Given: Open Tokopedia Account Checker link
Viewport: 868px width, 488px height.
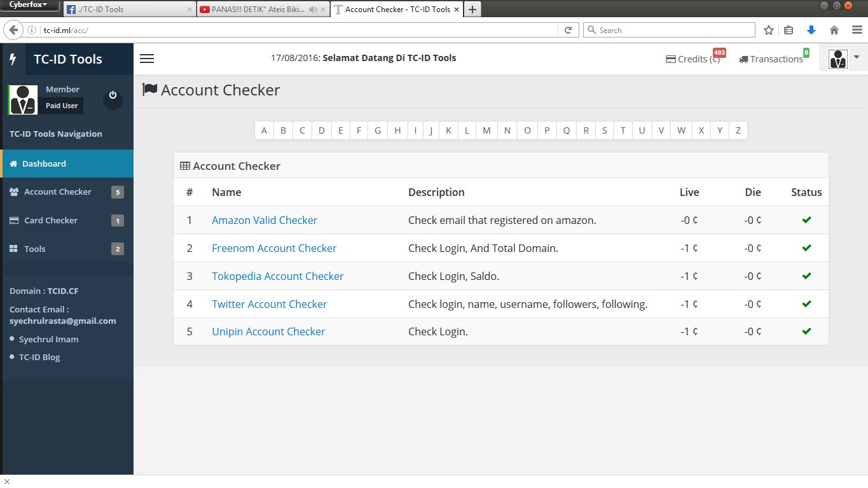Looking at the screenshot, I should click(x=278, y=276).
